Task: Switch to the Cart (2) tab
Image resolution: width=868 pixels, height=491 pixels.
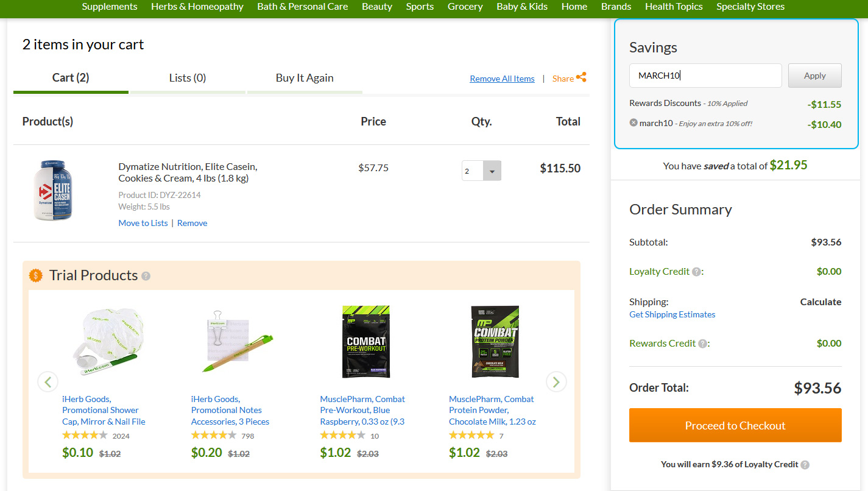Action: tap(71, 78)
